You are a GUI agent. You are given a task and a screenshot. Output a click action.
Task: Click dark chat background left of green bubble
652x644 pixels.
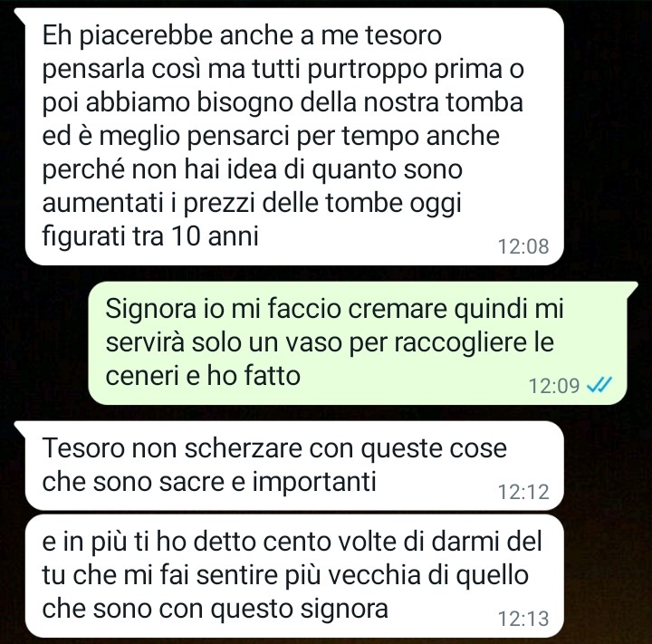point(43,342)
